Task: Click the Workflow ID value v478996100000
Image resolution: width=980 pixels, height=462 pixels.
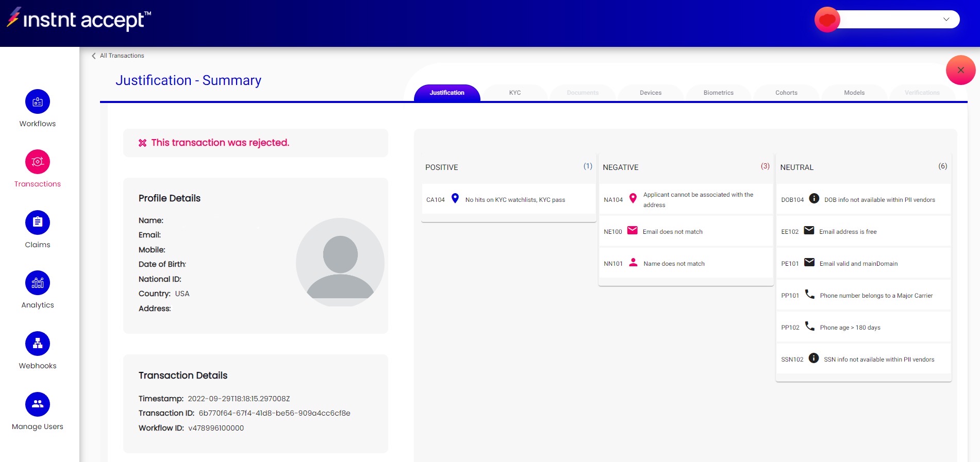Action: [216, 428]
